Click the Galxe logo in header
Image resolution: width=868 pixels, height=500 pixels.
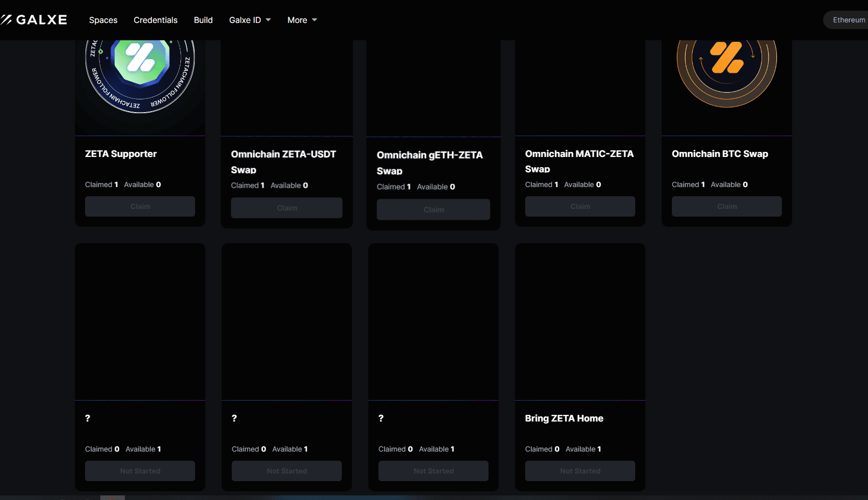[34, 20]
